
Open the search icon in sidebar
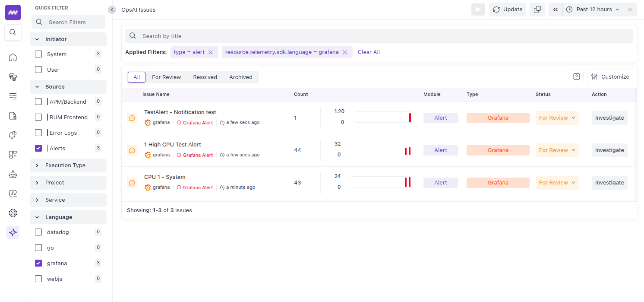[x=13, y=32]
